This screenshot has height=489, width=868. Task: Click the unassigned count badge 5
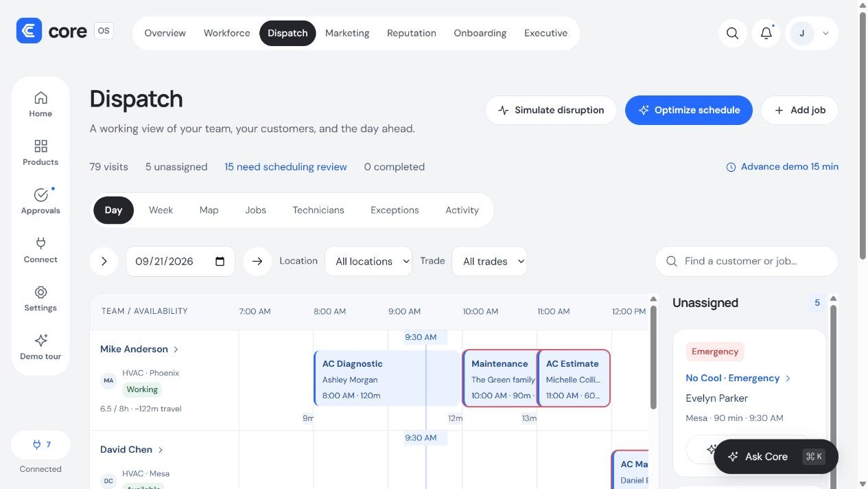817,303
